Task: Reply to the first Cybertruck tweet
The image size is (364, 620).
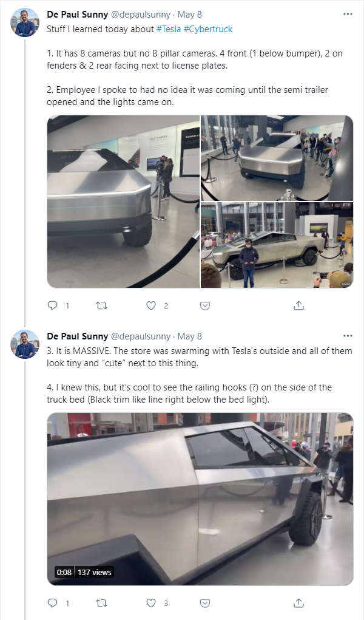Action: click(53, 305)
